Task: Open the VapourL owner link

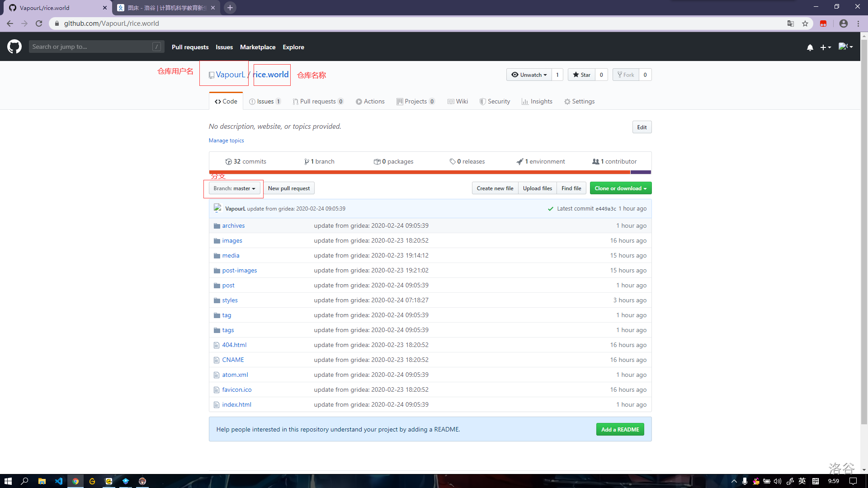Action: pos(230,75)
